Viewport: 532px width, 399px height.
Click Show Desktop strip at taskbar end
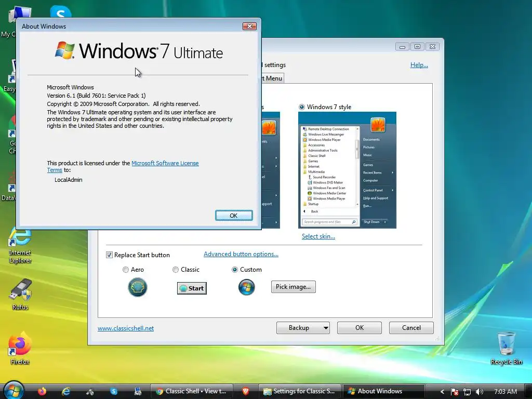[528, 392]
